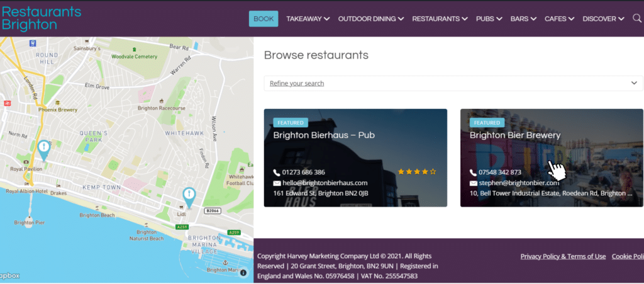Click phone icon on Brighton Bierhaus card
644x284 pixels.
point(277,172)
